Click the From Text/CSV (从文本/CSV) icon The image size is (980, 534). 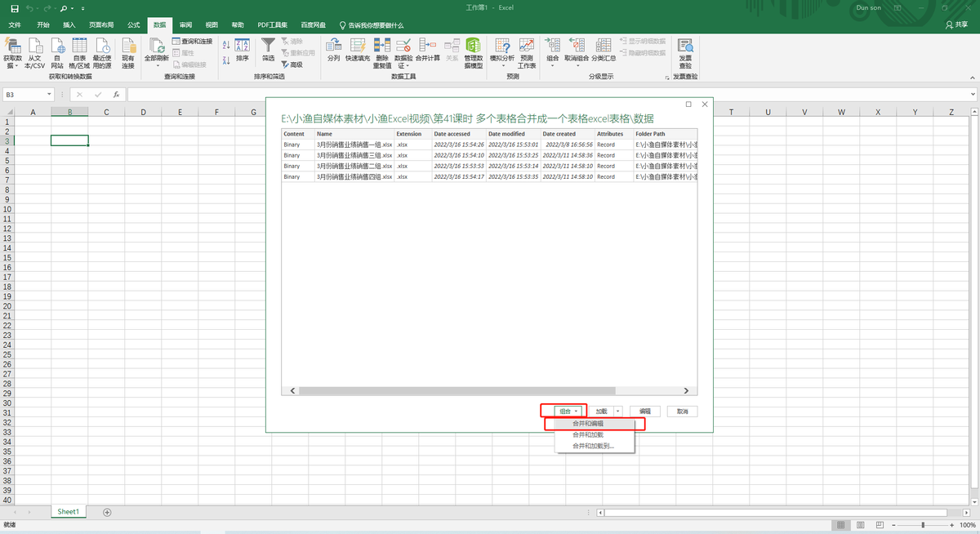(35, 47)
